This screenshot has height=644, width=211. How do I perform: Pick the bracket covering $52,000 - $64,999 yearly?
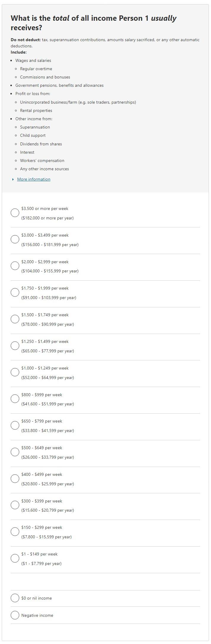pyautogui.click(x=15, y=372)
